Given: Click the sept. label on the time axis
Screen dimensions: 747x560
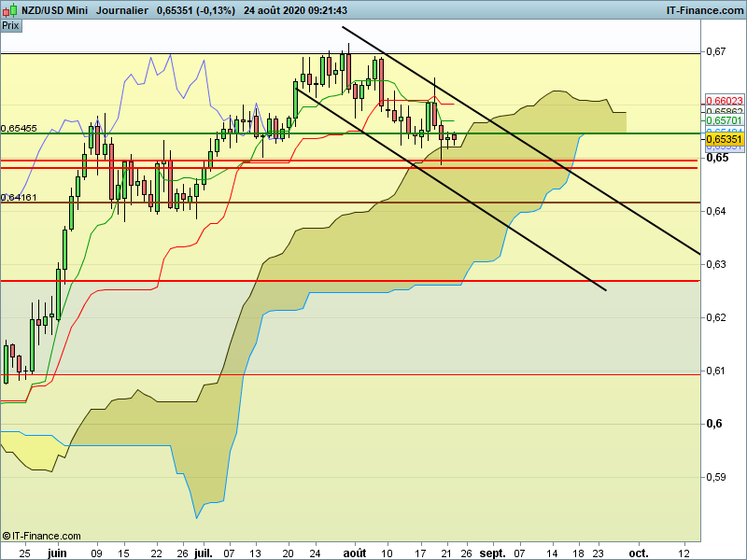Looking at the screenshot, I should coord(492,553).
